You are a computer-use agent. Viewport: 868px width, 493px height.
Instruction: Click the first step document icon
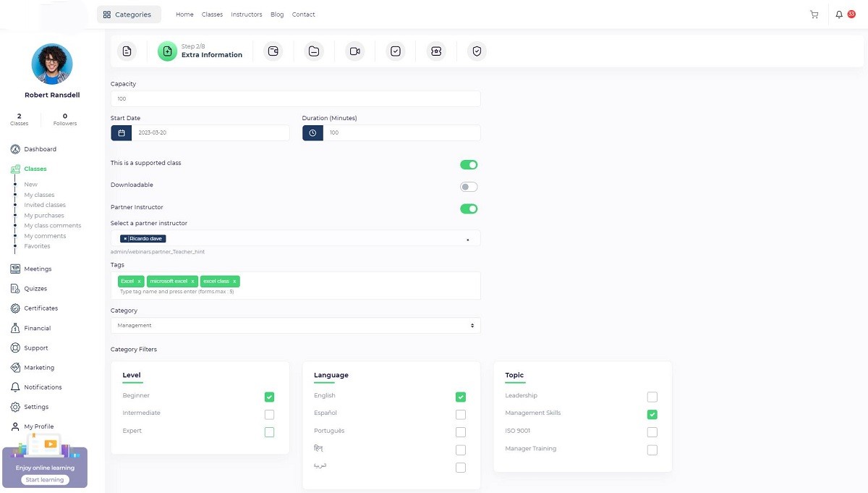[127, 51]
